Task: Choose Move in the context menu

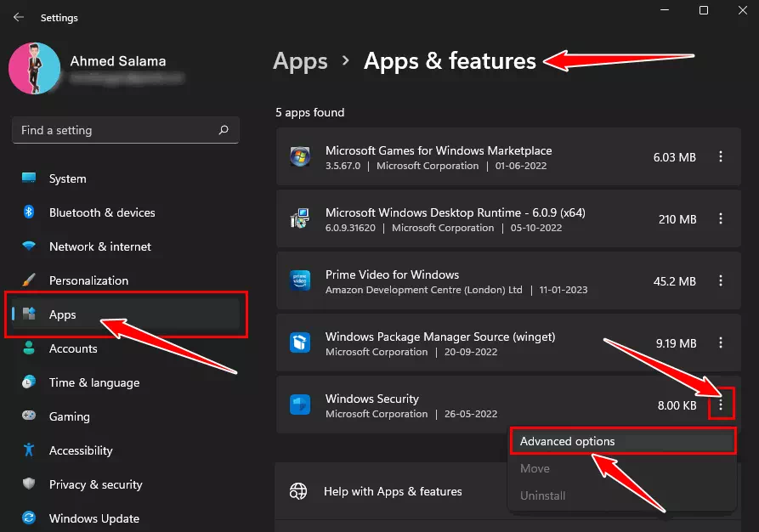Action: 622,468
